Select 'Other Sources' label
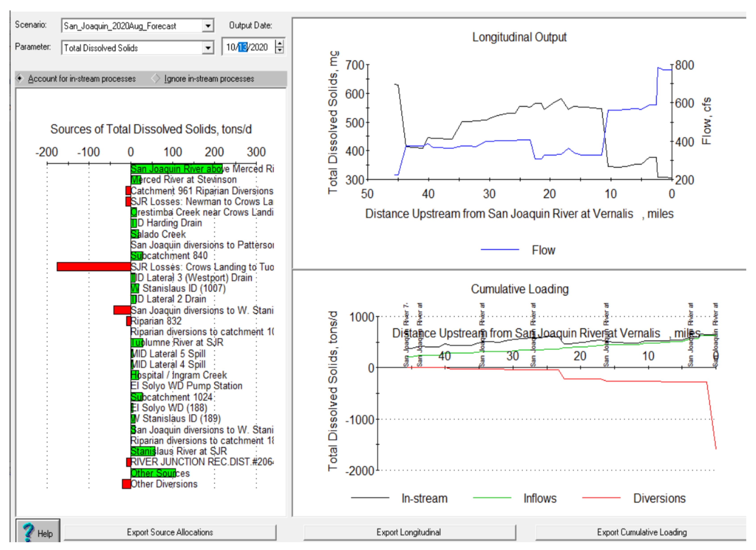This screenshot has height=550, width=756. click(160, 474)
